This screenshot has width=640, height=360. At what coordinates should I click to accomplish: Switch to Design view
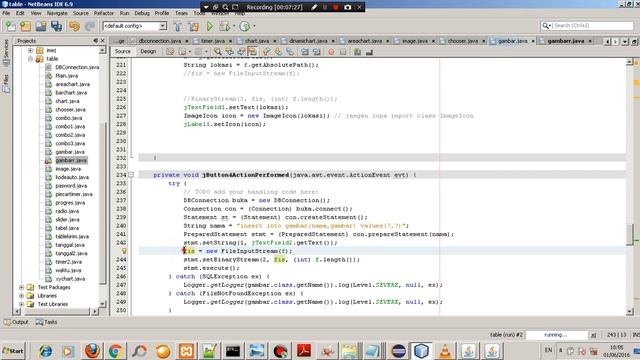click(x=148, y=51)
